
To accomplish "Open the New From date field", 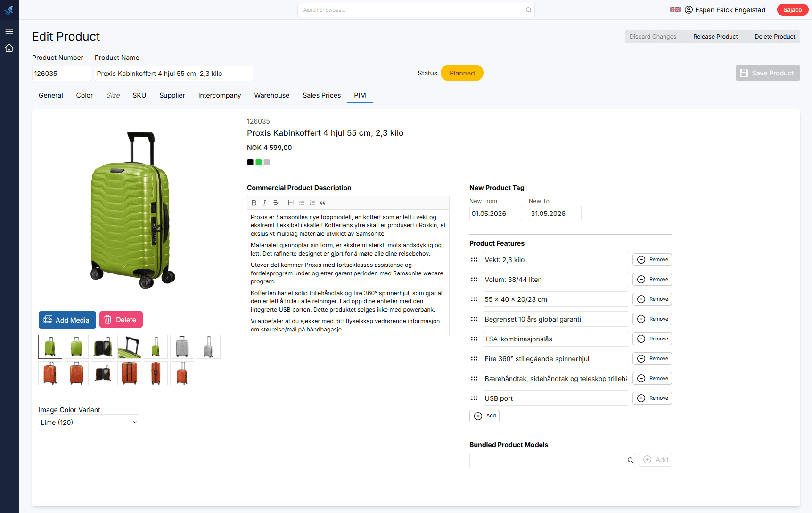I will click(496, 214).
